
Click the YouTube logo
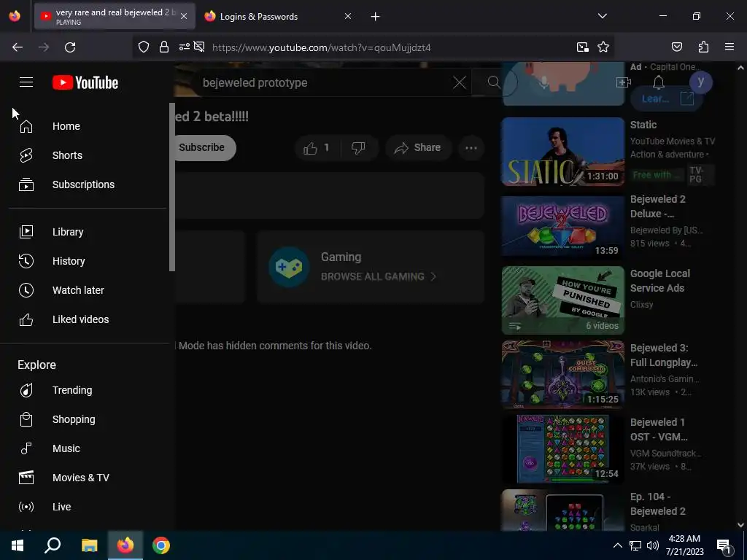[x=85, y=82]
